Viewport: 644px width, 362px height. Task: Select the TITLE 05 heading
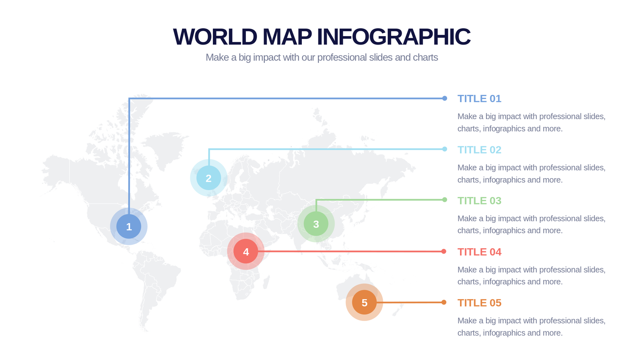point(479,303)
